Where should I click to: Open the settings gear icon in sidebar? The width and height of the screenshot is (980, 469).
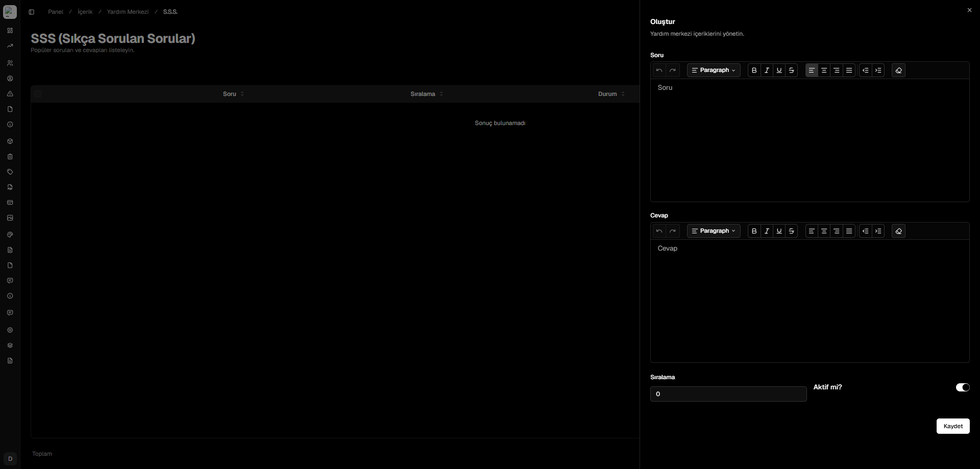(x=10, y=330)
